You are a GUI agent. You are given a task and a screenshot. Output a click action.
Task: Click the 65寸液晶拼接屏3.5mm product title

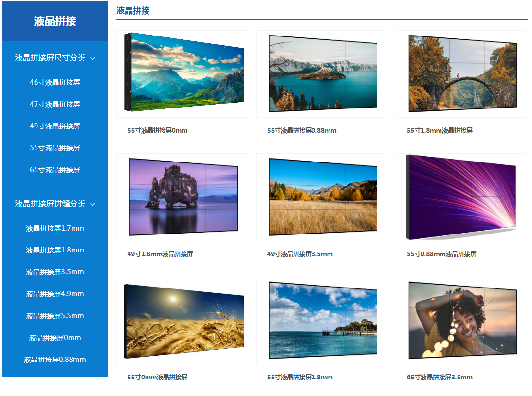(x=440, y=377)
